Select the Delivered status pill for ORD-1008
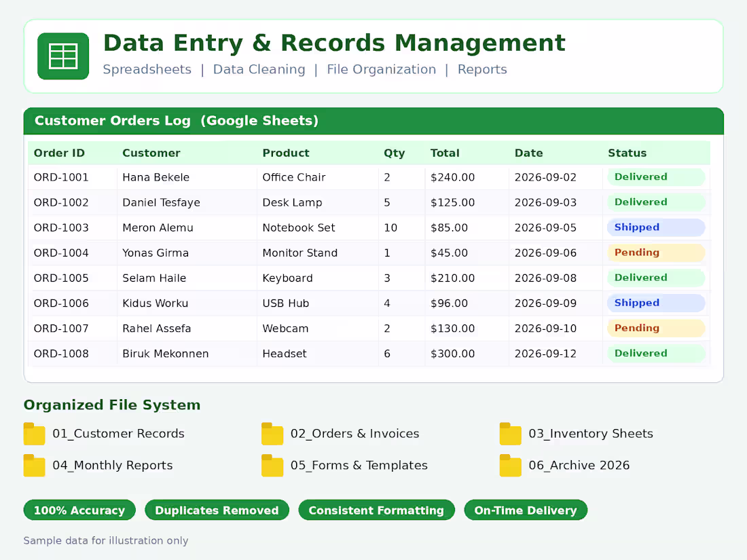747x560 pixels. pyautogui.click(x=656, y=354)
